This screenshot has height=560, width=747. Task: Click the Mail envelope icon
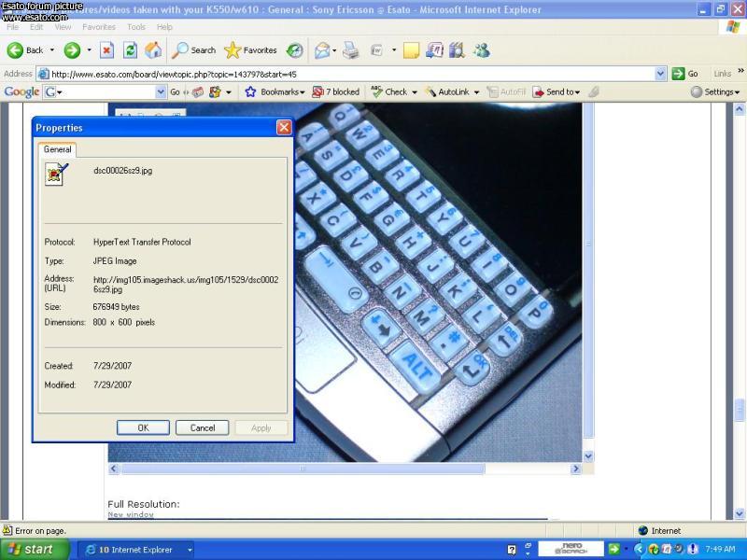click(322, 50)
